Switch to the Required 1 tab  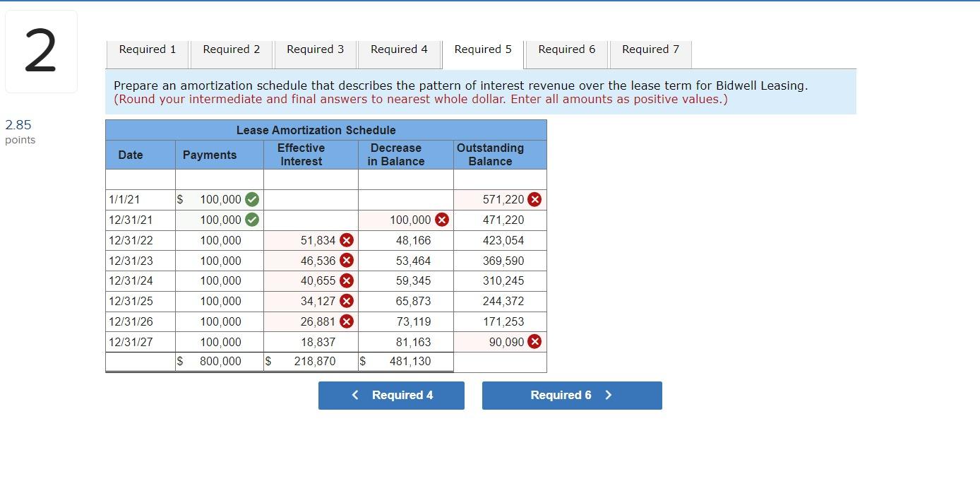tap(147, 49)
